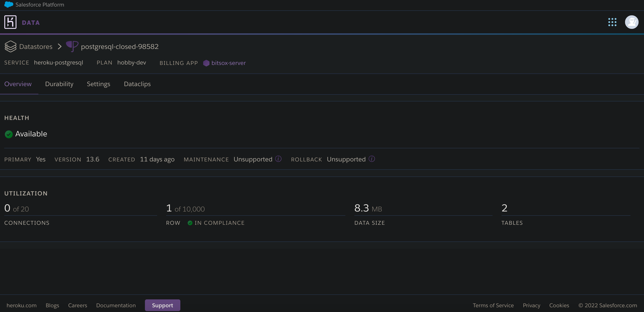The height and width of the screenshot is (312, 644).
Task: Open the Documentation footer link
Action: [x=116, y=305]
